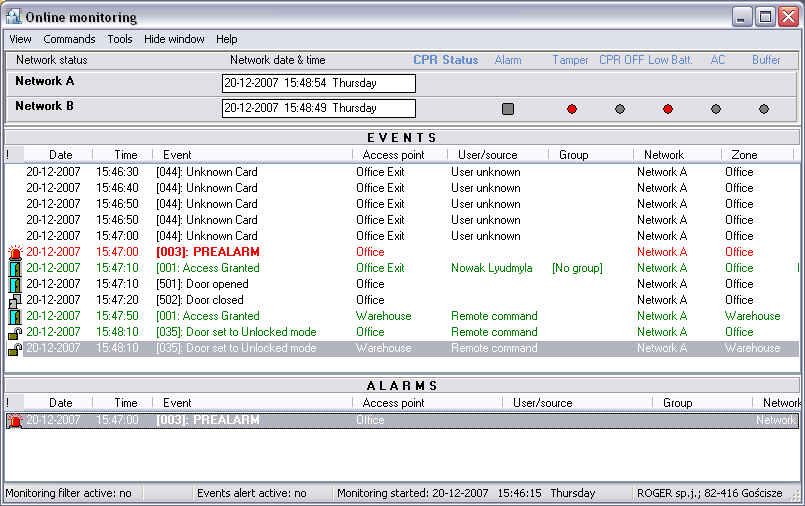Click the Network B date and time field

coord(318,108)
